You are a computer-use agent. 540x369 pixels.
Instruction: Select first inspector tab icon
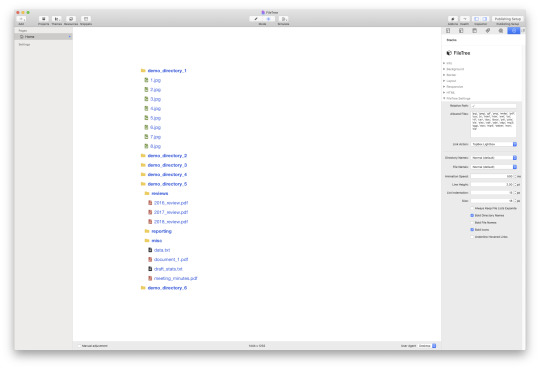[x=448, y=31]
